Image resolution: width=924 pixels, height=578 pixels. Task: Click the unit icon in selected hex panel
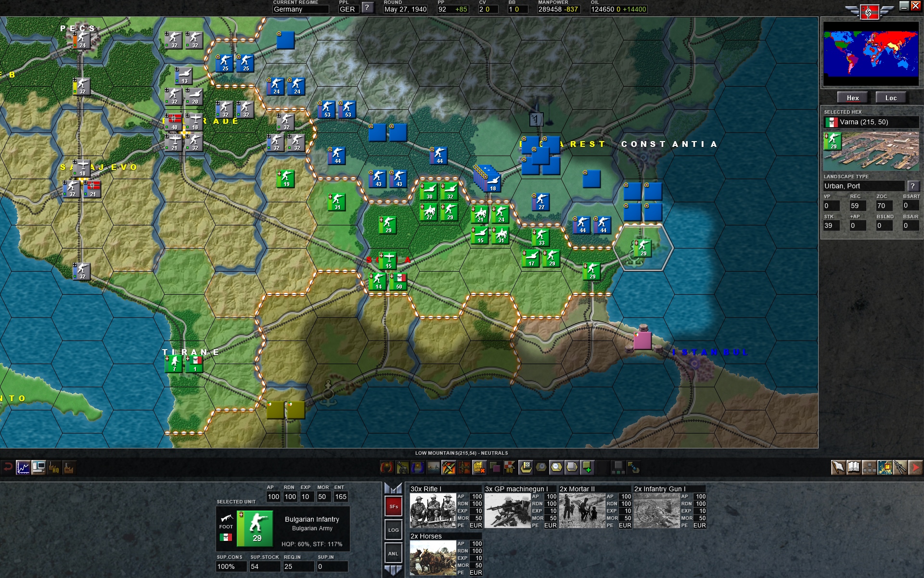[833, 141]
